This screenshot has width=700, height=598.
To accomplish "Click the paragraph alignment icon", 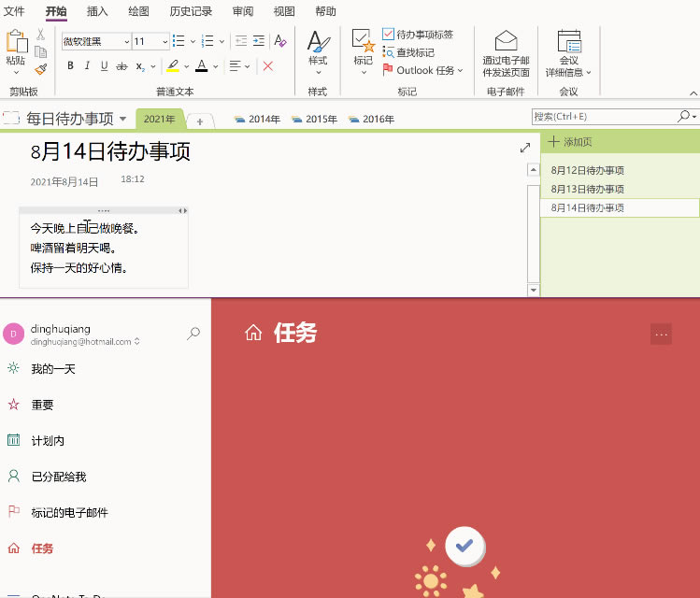I will [235, 66].
